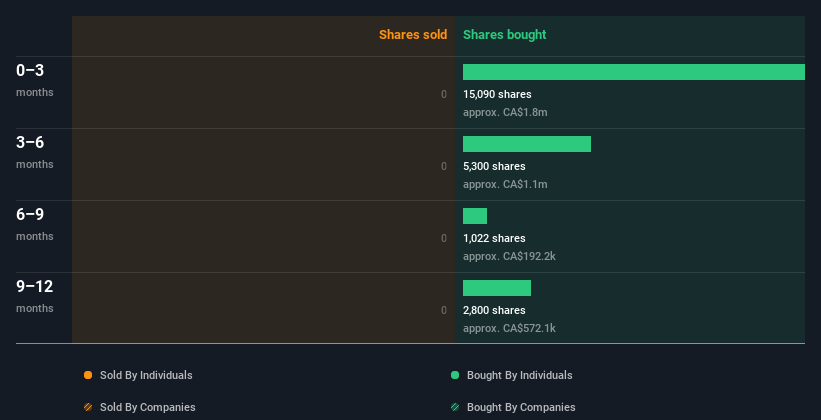Click the Sold By Companies legend text
The image size is (821, 420).
point(148,407)
